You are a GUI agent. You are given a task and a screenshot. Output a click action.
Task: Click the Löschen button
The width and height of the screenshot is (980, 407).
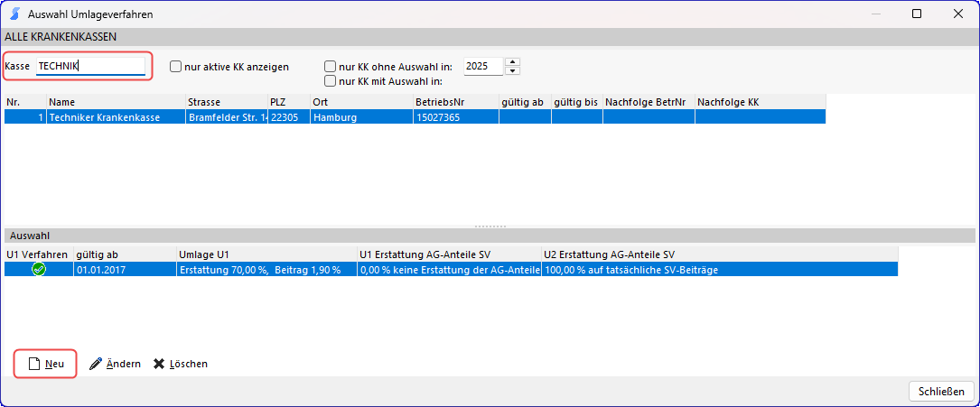181,364
